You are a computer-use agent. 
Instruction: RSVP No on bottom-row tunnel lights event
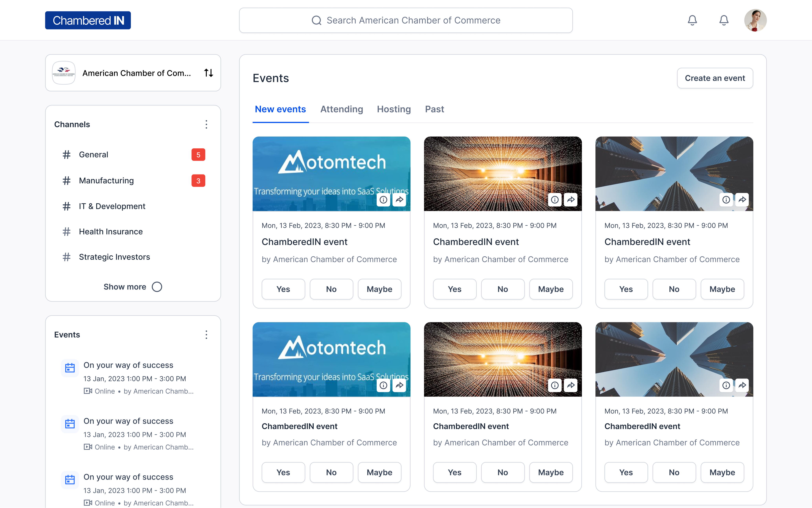pyautogui.click(x=503, y=472)
